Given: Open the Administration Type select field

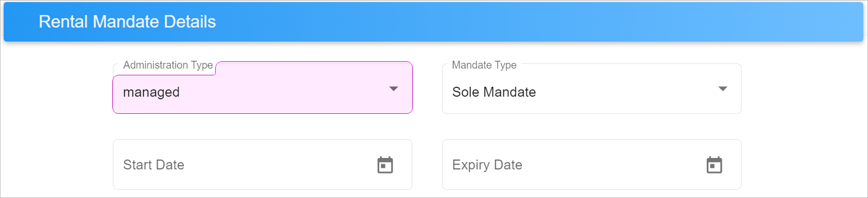Looking at the screenshot, I should click(263, 87).
